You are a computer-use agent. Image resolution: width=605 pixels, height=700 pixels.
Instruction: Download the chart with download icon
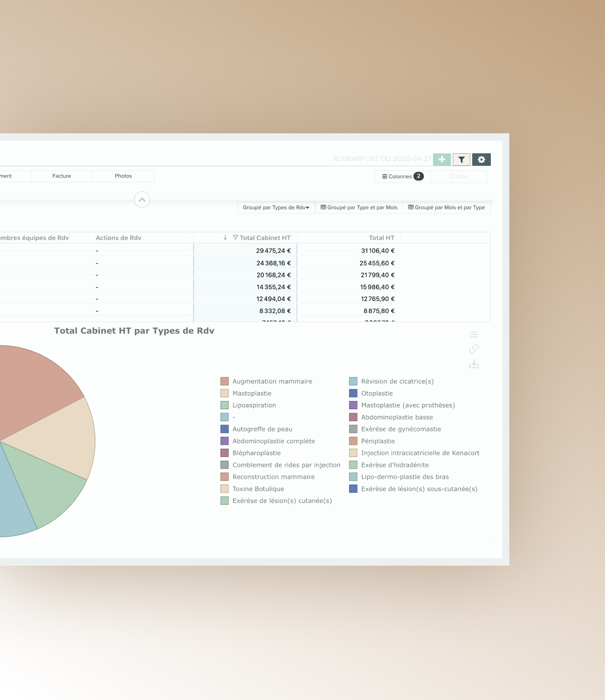click(x=474, y=364)
